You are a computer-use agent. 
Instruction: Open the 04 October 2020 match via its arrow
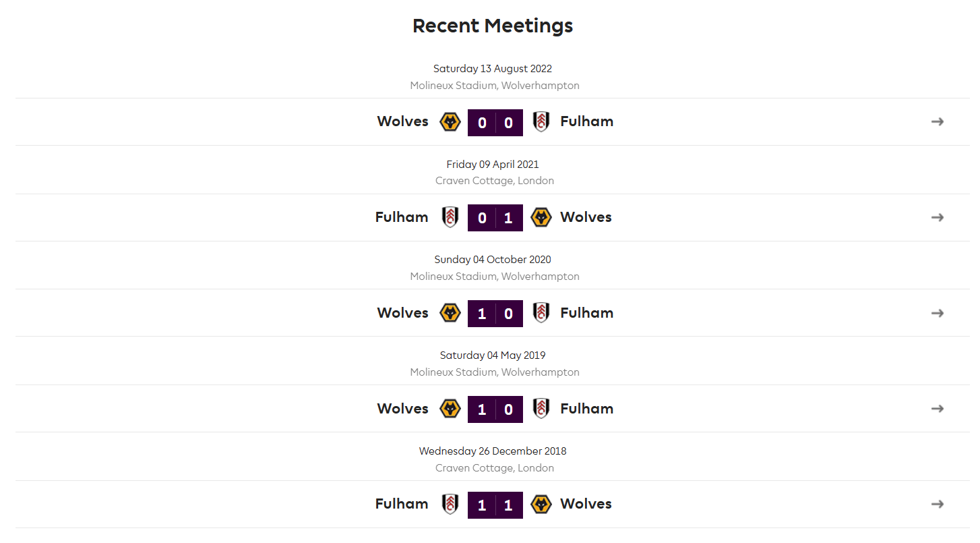[937, 313]
